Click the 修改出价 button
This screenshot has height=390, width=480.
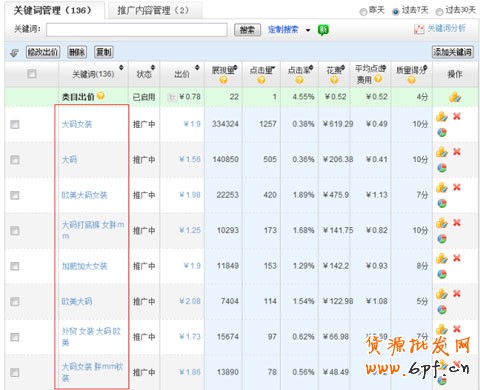[x=43, y=52]
